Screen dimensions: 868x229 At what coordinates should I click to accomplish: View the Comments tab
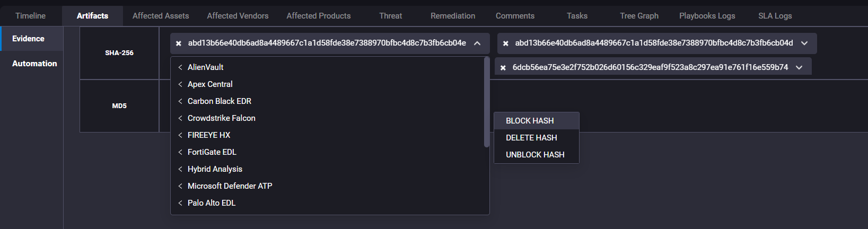tap(515, 16)
